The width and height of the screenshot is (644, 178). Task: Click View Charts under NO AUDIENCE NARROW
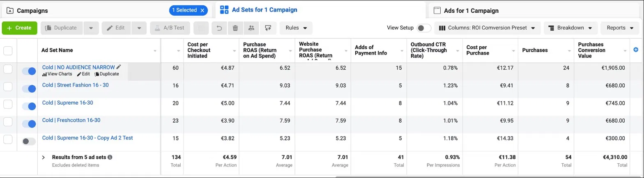point(57,74)
